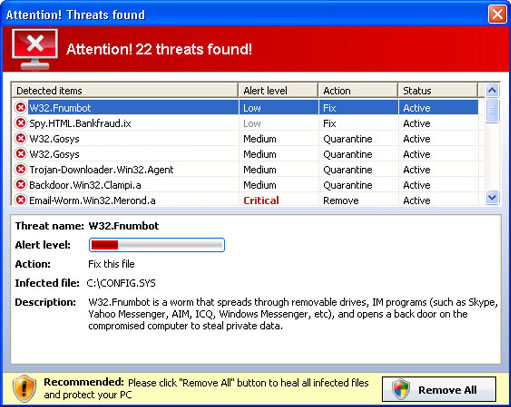This screenshot has width=511, height=407.
Task: Click the bold W32.Fnumbot threat name in details
Action: 124,226
